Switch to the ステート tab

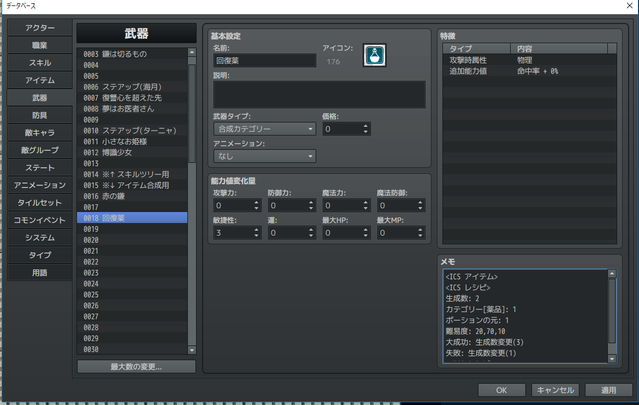pos(40,167)
